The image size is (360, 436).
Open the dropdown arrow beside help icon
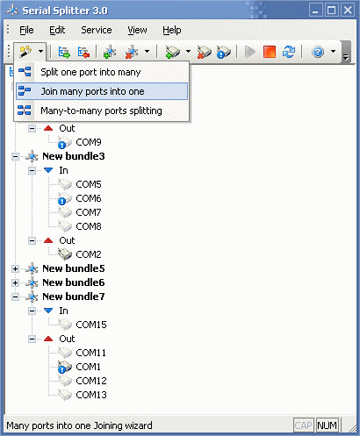point(333,52)
